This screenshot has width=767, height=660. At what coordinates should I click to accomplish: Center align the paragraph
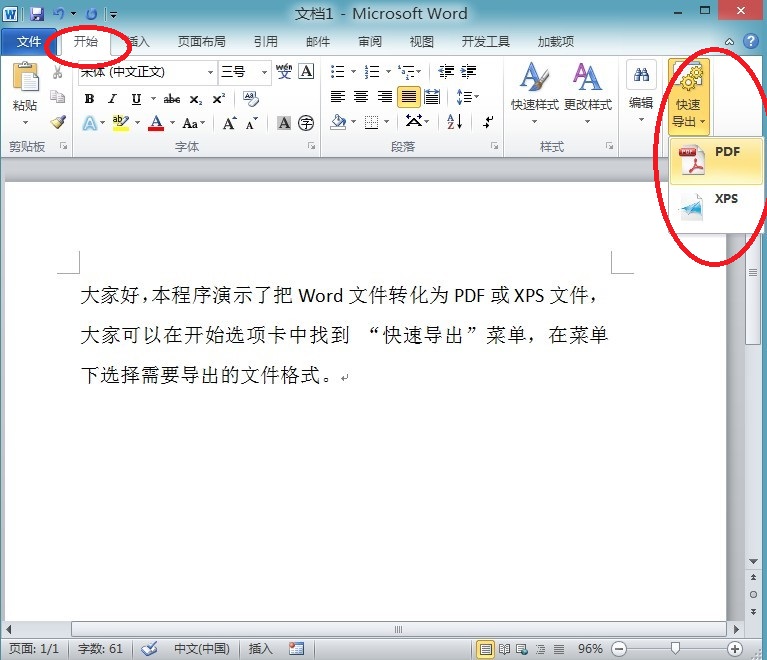(x=361, y=96)
